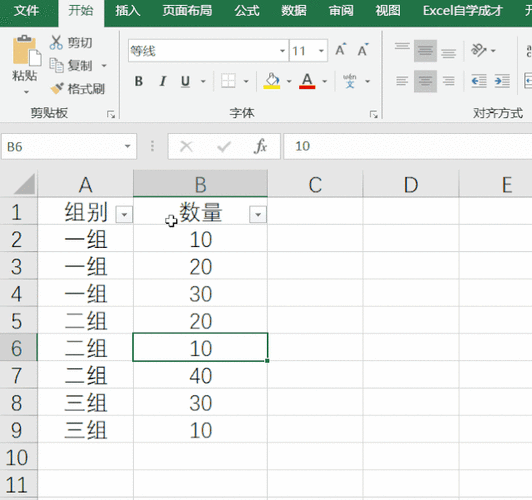Open the phonetic guide dropdown arrow
This screenshot has width=532, height=500.
coord(367,81)
